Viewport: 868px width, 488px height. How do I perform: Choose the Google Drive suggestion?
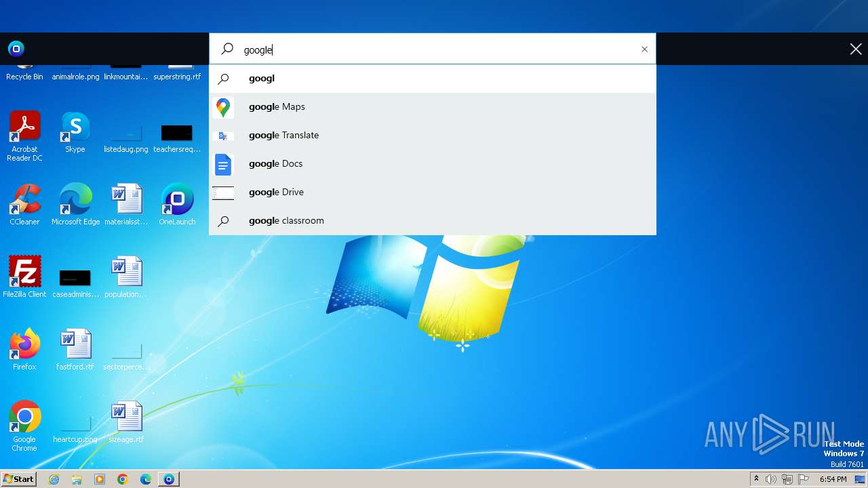click(433, 192)
